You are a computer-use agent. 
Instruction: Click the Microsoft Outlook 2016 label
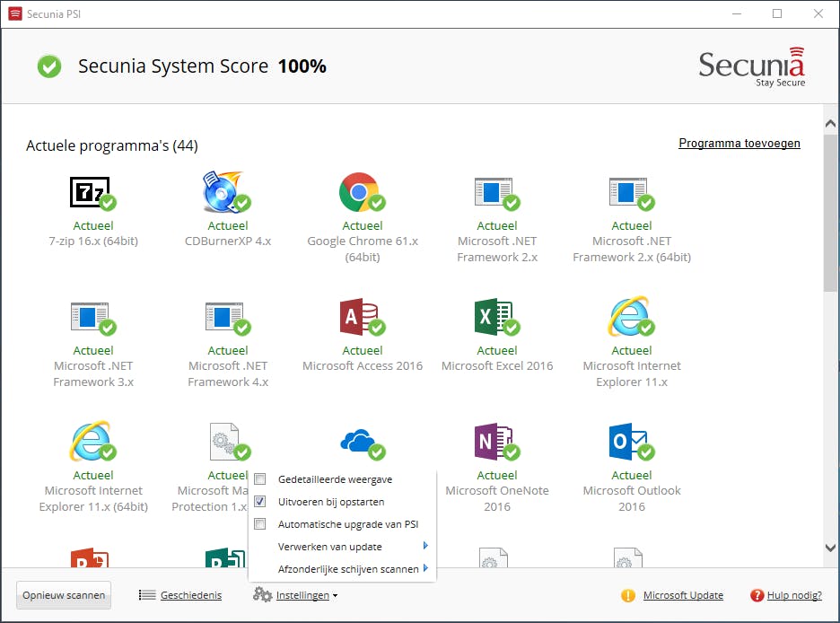tap(632, 499)
